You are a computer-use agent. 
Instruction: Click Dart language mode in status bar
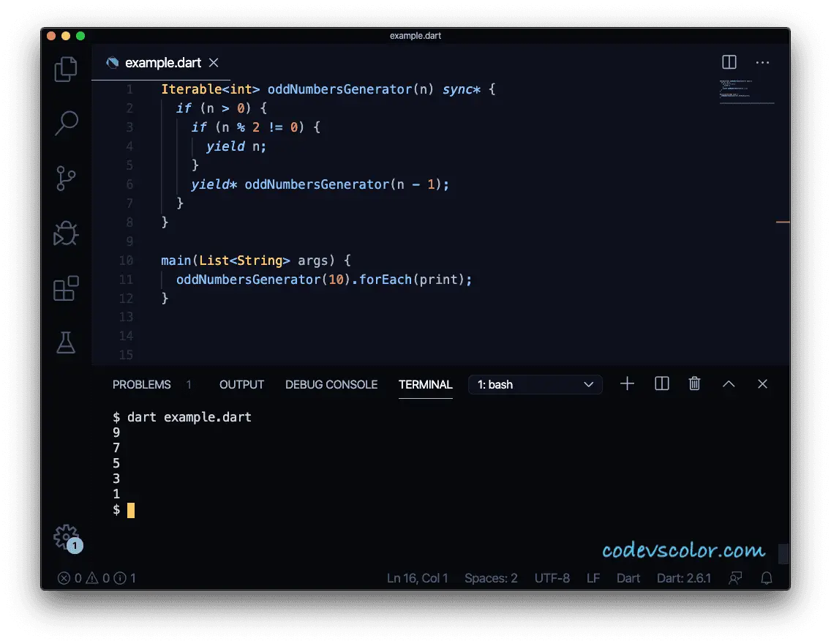pyautogui.click(x=628, y=578)
